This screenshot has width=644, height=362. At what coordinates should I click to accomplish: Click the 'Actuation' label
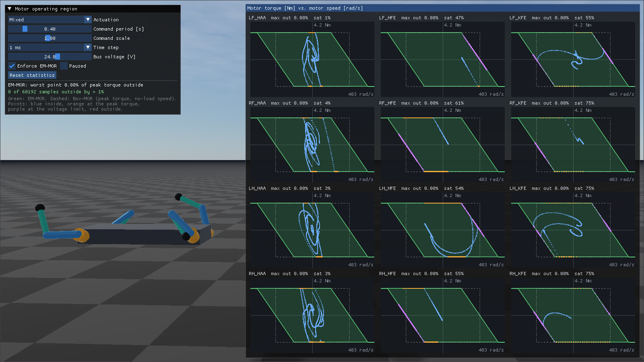(106, 20)
